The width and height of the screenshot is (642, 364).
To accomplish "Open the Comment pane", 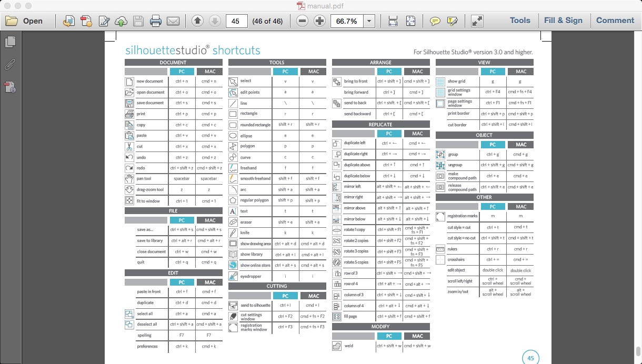I will point(615,21).
